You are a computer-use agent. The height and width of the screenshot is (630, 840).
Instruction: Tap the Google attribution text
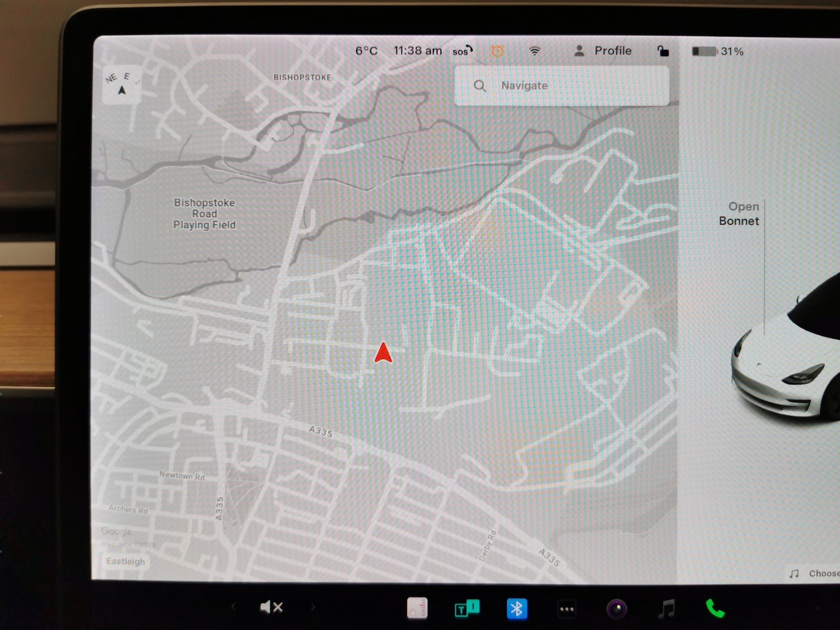116,531
